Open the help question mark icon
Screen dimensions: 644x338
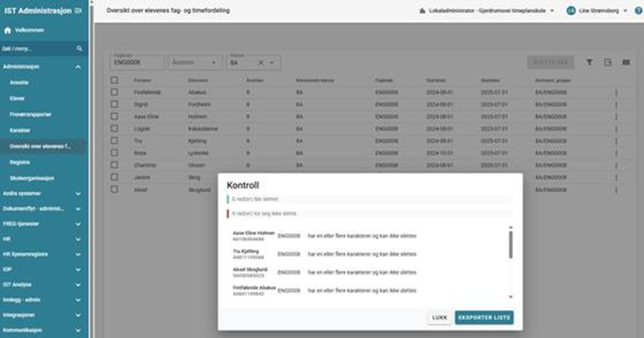(638, 11)
